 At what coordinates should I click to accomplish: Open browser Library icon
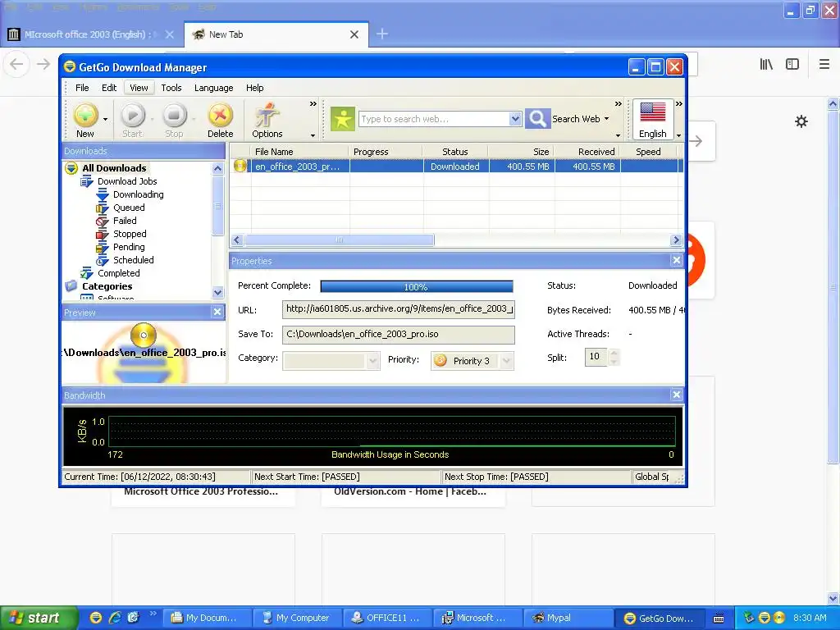pyautogui.click(x=766, y=64)
